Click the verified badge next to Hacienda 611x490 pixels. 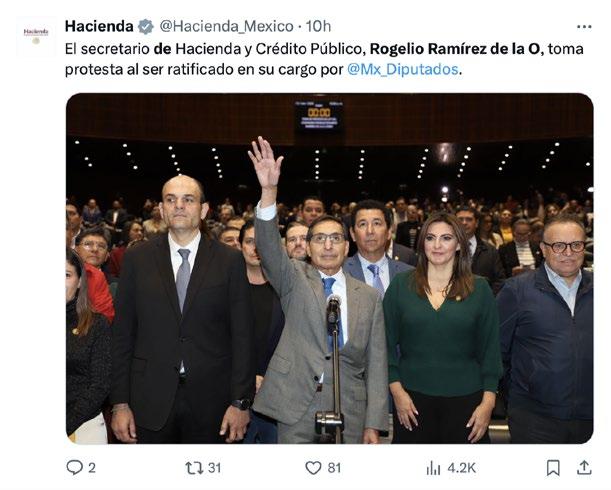[x=146, y=27]
